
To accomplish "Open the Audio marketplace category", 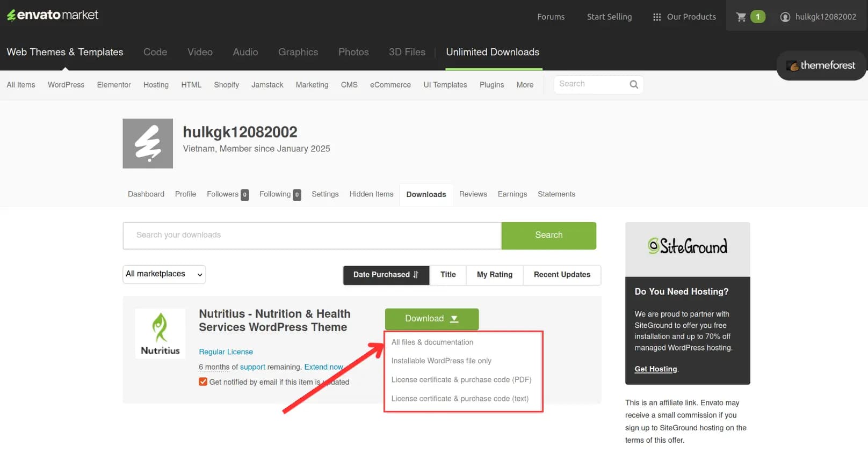I will (245, 52).
